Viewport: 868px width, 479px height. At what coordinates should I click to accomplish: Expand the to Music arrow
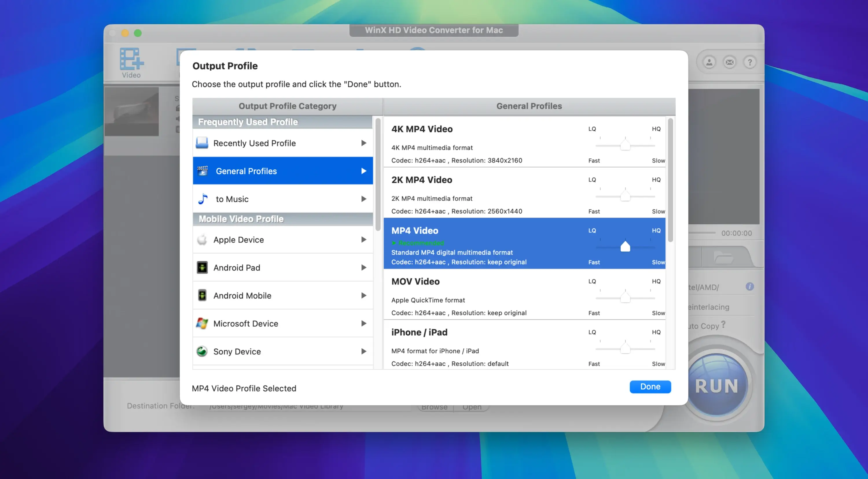[364, 199]
